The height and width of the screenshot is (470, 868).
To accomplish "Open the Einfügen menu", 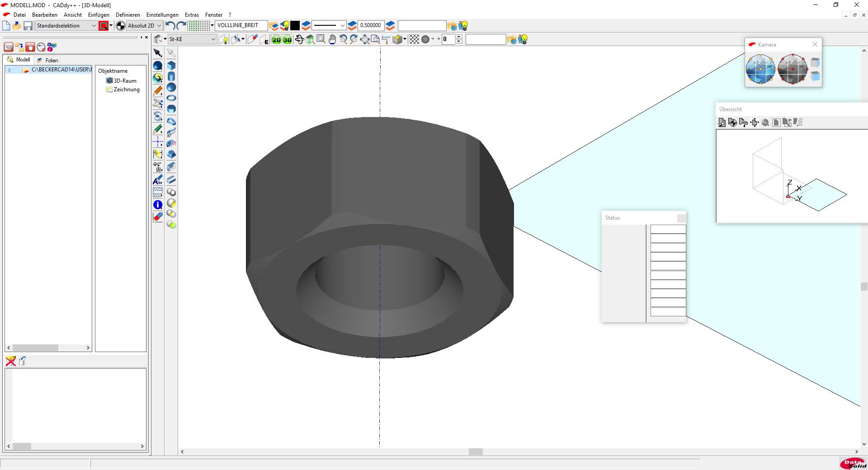I will click(99, 15).
